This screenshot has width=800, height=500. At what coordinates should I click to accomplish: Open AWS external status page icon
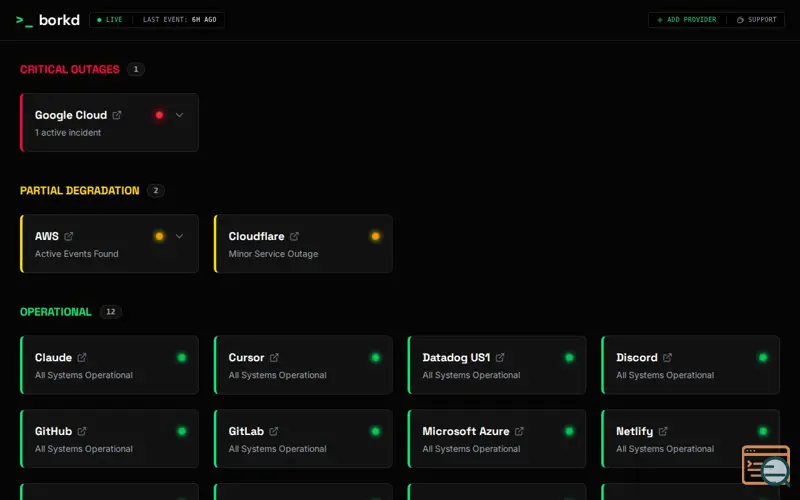tap(69, 236)
